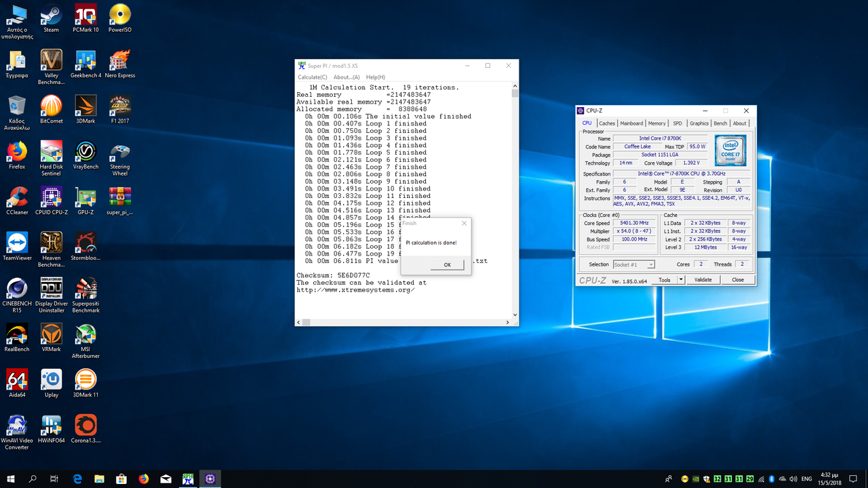Select the Cinebench R15 icon

point(17,295)
